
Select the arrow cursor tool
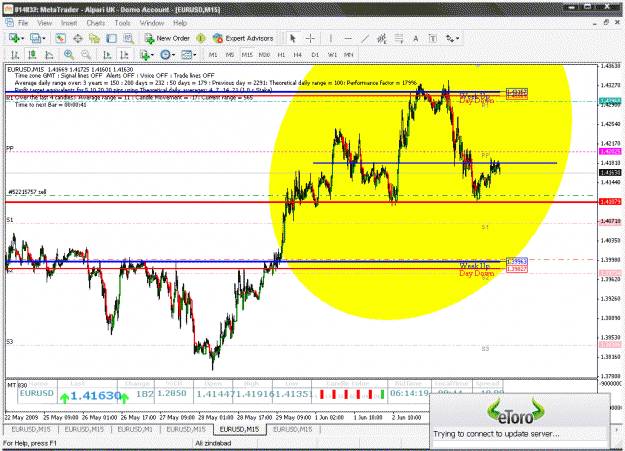(x=293, y=38)
